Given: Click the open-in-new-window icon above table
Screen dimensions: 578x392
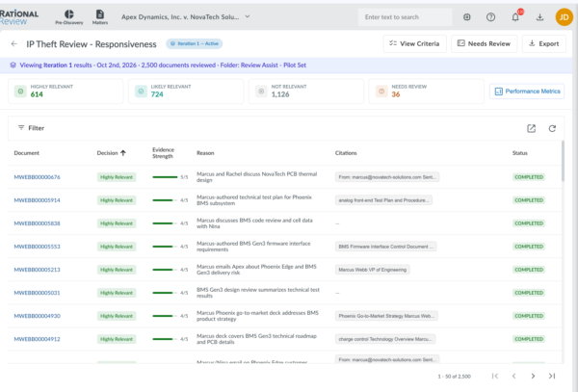Looking at the screenshot, I should 531,128.
